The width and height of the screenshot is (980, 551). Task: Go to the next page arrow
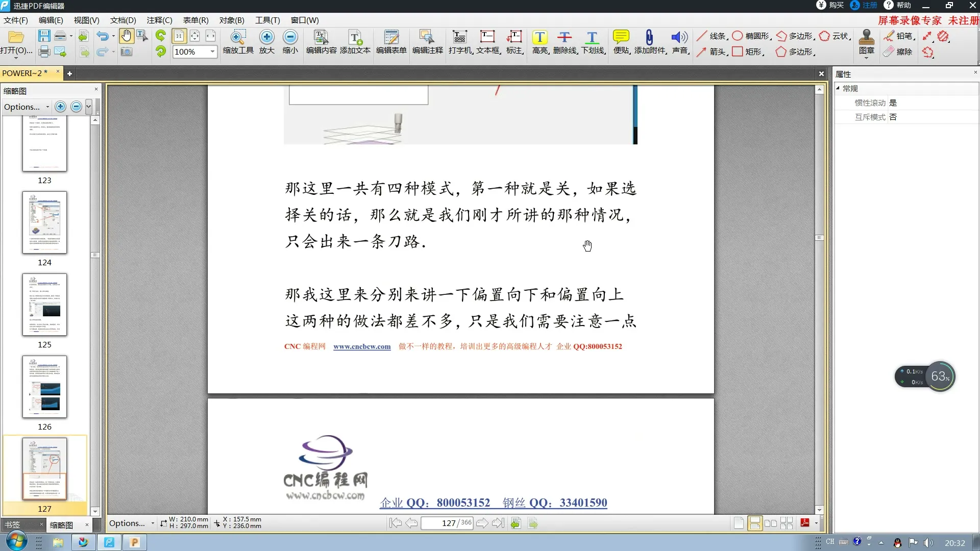[482, 523]
